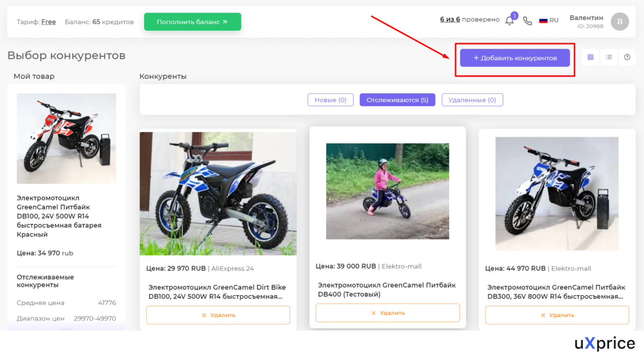Delete the 29 970 RUB AliExpress competitor

218,315
